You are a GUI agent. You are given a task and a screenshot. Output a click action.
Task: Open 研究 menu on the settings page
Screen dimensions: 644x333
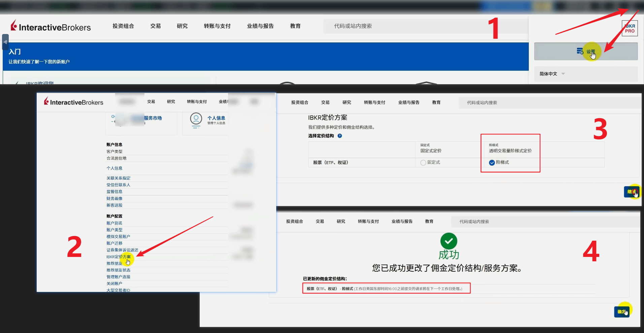[x=171, y=102]
